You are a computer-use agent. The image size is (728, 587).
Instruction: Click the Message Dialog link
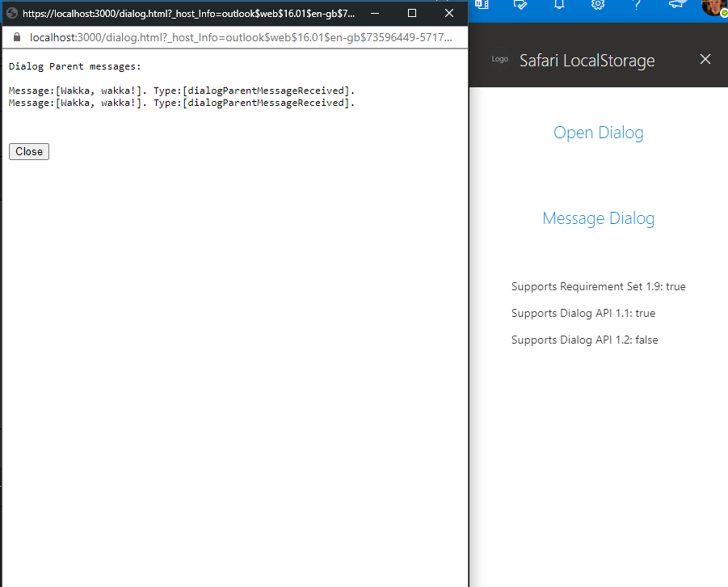click(598, 218)
